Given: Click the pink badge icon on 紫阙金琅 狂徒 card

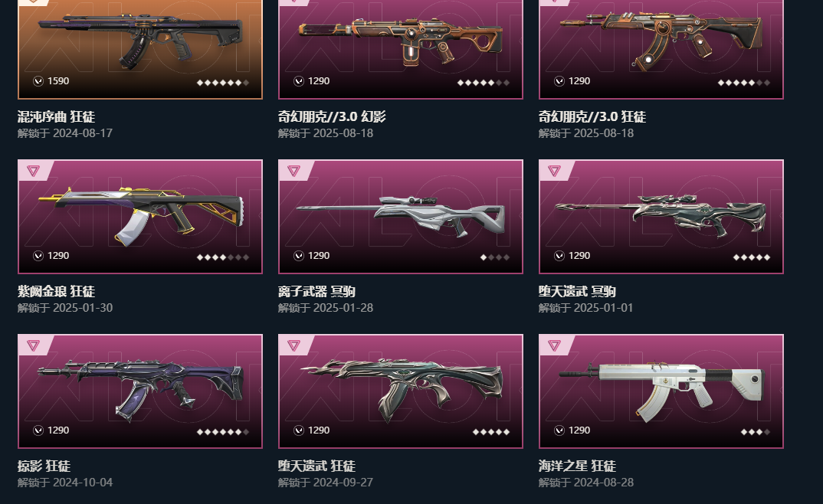Looking at the screenshot, I should pyautogui.click(x=33, y=171).
